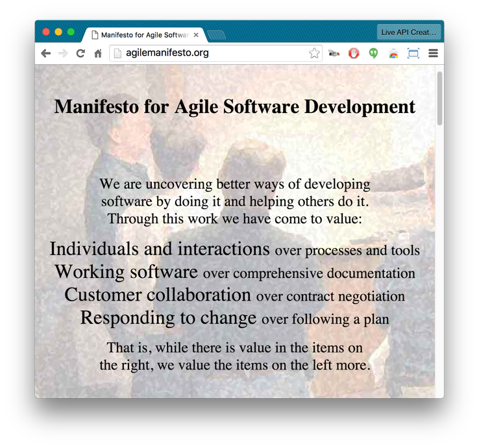Screen dimensions: 479x448
Task: Open the green Hangouts quote extension
Action: coord(373,53)
